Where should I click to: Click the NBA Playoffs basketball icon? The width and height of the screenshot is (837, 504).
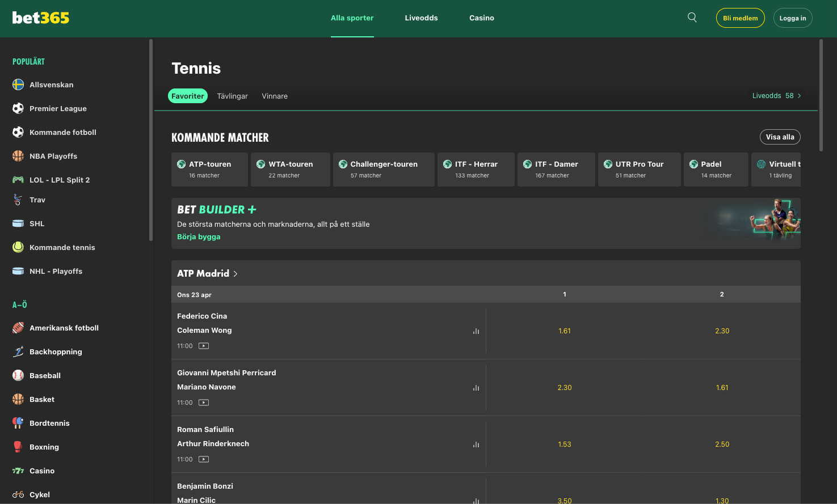tap(18, 156)
